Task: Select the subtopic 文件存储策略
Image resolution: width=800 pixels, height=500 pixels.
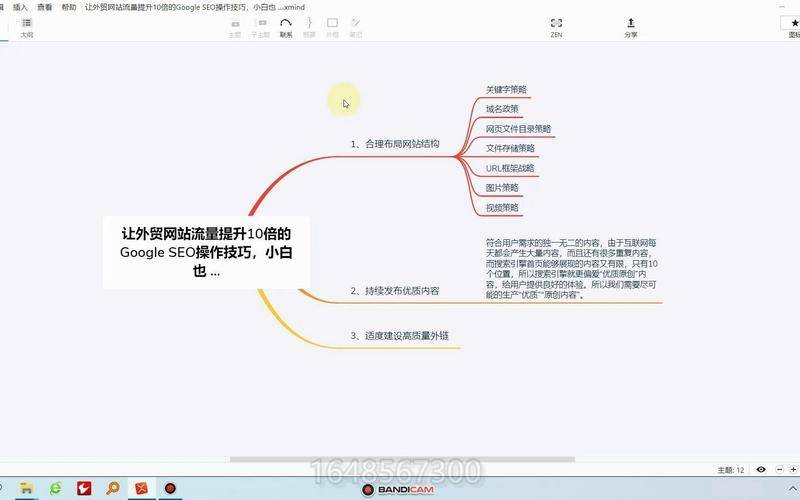Action: click(510, 148)
